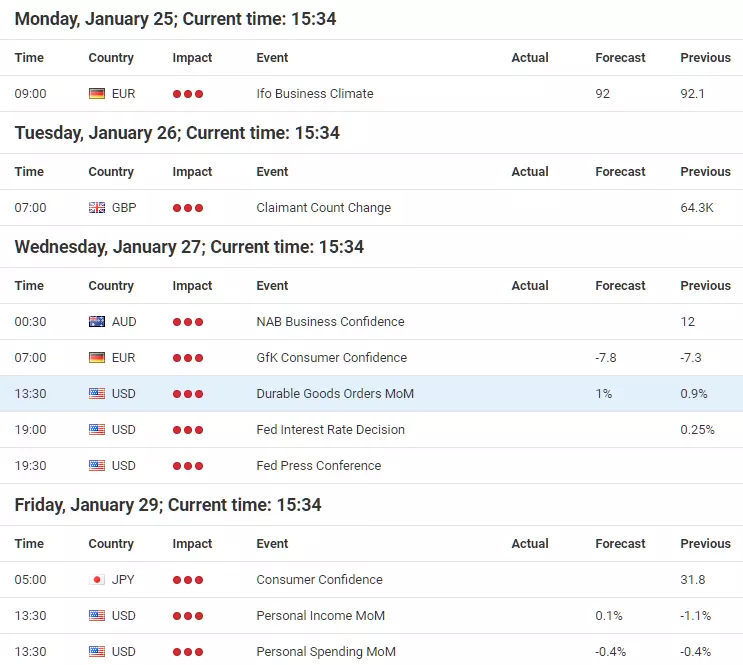
Task: Open NAB Business Confidence event details
Action: pyautogui.click(x=330, y=322)
